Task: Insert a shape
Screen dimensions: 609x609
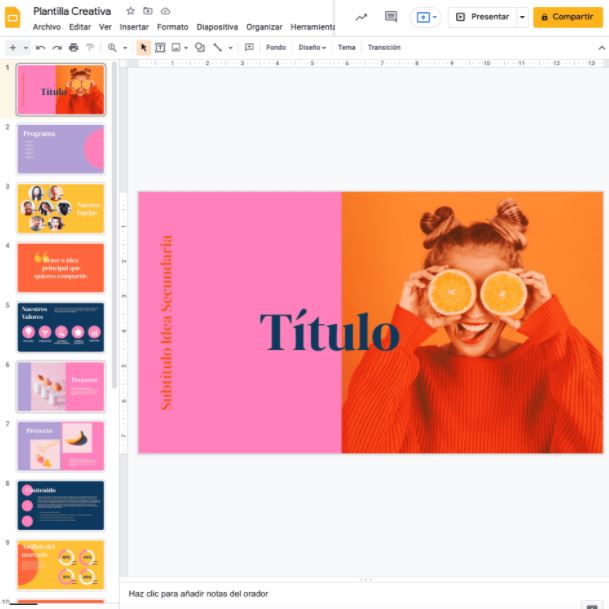Action: [x=200, y=47]
